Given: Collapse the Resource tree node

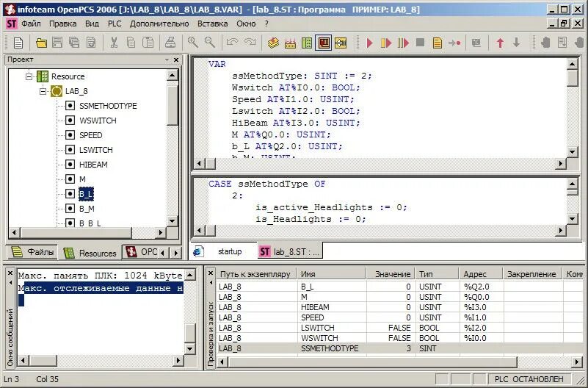Looking at the screenshot, I should [29, 76].
